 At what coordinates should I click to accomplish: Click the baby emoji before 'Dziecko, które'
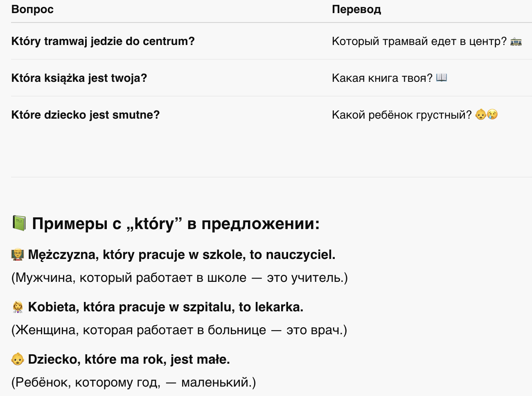[18, 360]
